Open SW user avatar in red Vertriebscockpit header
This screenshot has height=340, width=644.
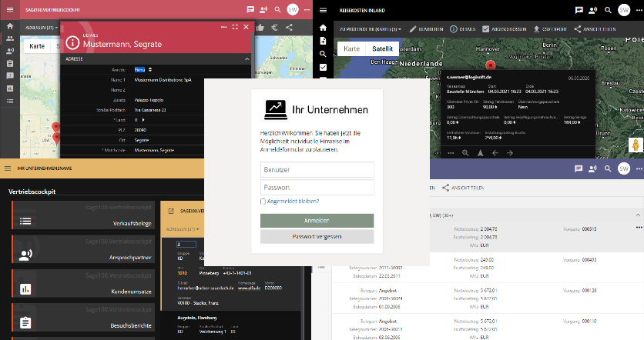pyautogui.click(x=293, y=9)
